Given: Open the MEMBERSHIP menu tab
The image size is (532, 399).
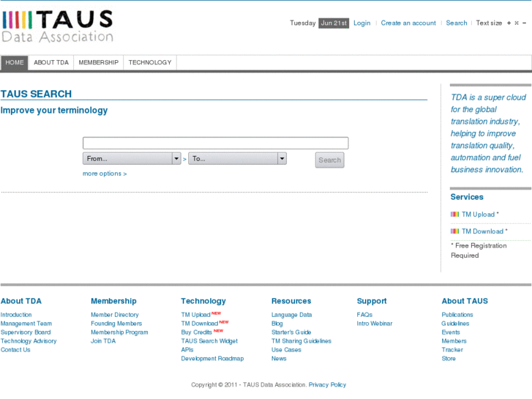Looking at the screenshot, I should click(98, 62).
